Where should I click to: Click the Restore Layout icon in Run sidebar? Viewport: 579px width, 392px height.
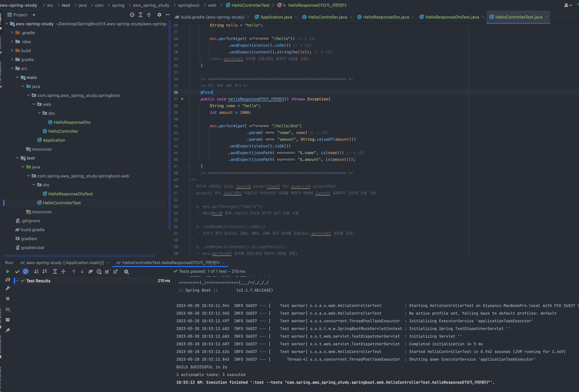click(8, 320)
